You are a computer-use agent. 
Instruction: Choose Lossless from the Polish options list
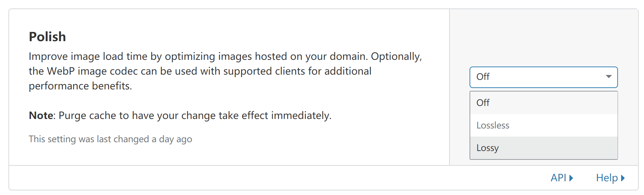click(x=543, y=125)
